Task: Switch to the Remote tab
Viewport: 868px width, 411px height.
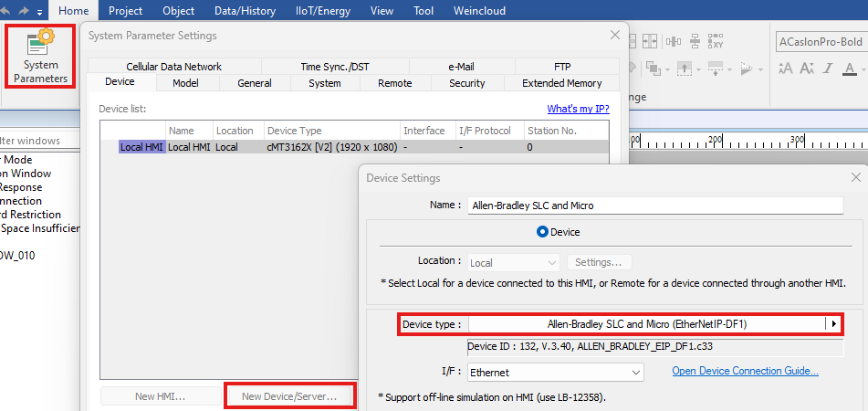Action: [x=394, y=83]
